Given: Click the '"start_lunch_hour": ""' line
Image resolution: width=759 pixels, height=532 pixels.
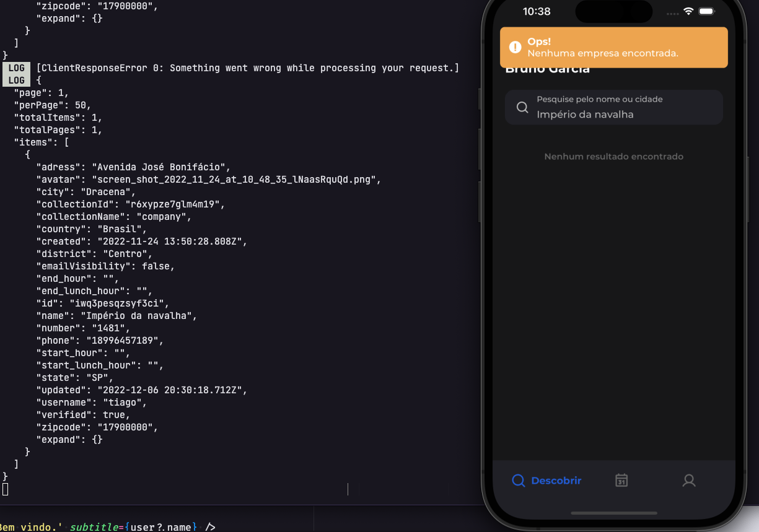Looking at the screenshot, I should 100,365.
